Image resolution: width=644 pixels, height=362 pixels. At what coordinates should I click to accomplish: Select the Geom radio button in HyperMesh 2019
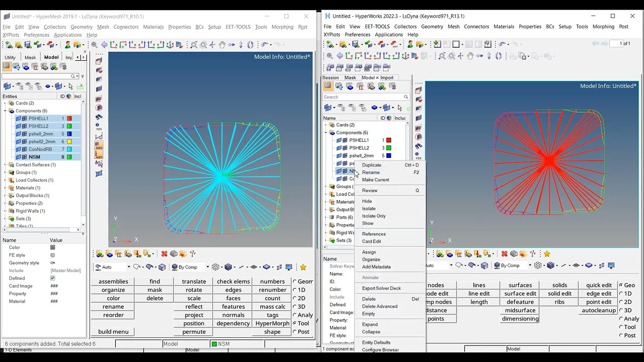[x=295, y=282]
